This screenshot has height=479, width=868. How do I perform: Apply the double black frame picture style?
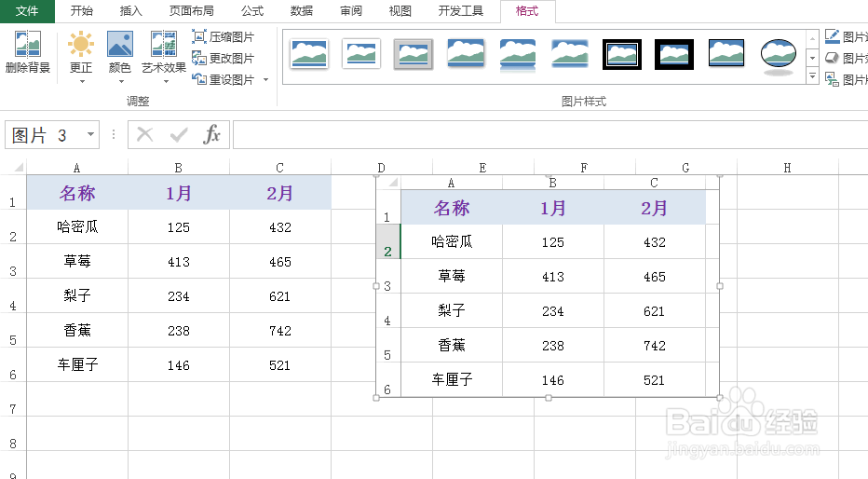[x=622, y=54]
